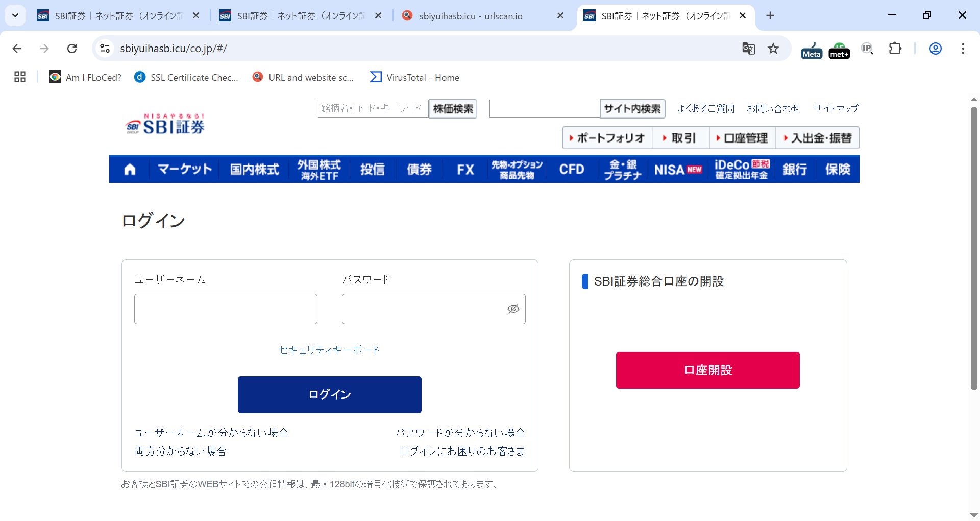980x521 pixels.
Task: Open 入出金・振替 menu button
Action: point(818,138)
